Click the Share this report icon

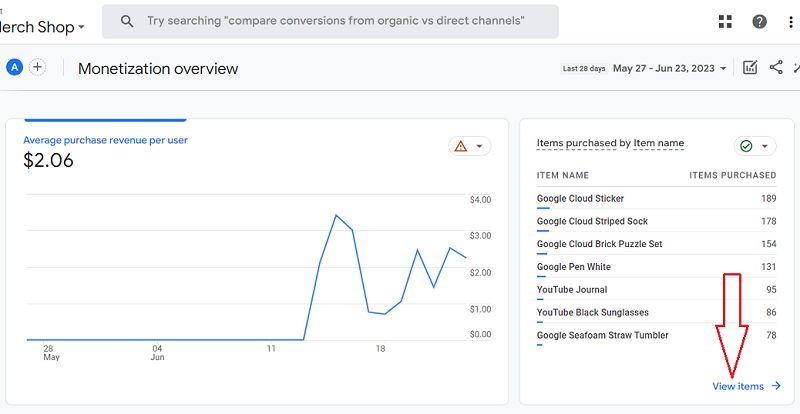click(x=776, y=68)
